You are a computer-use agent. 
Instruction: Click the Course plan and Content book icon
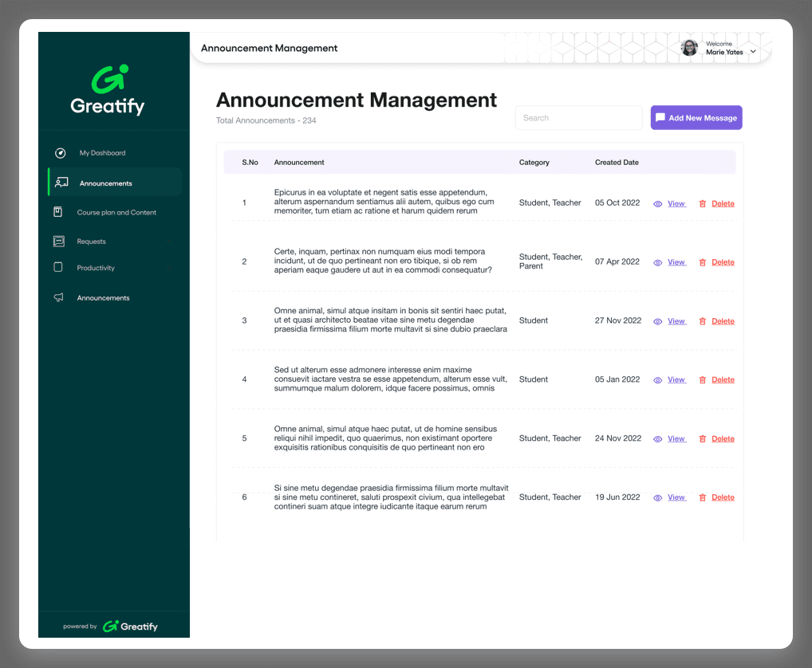[58, 212]
